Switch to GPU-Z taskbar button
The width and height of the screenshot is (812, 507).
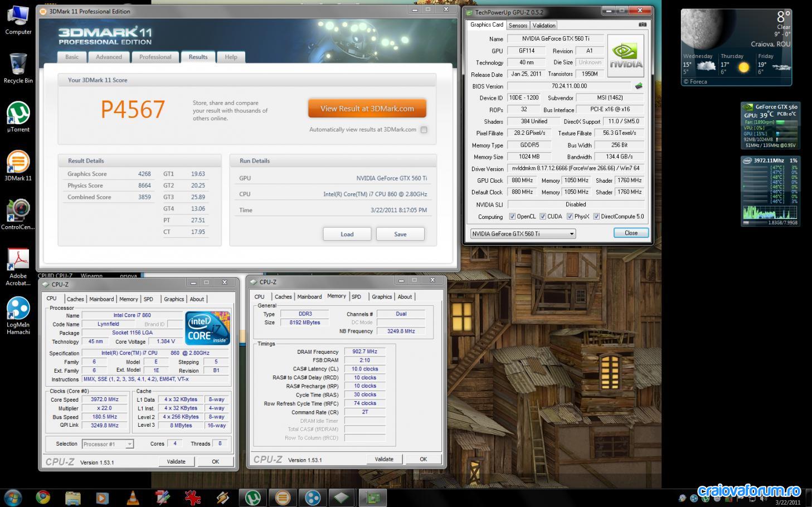(373, 497)
